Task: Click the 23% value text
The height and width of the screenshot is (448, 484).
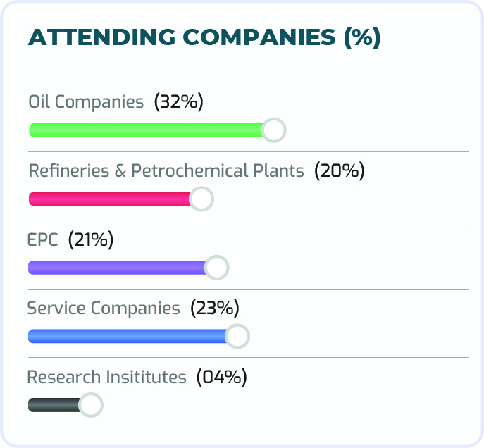Action: coord(215,309)
